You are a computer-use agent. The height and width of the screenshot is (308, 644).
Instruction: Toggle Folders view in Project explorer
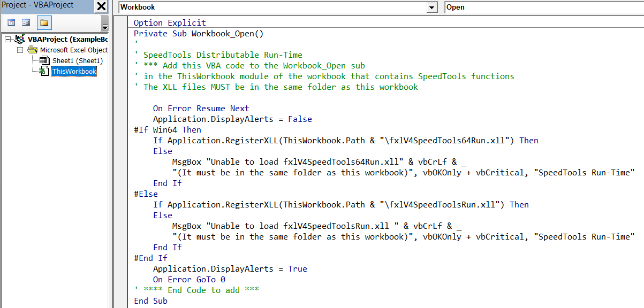coord(44,22)
